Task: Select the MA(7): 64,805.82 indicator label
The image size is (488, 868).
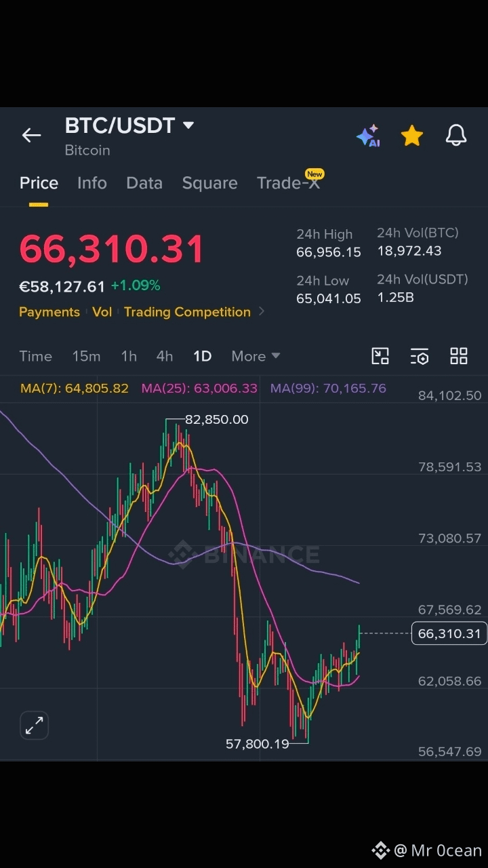Action: [x=75, y=389]
